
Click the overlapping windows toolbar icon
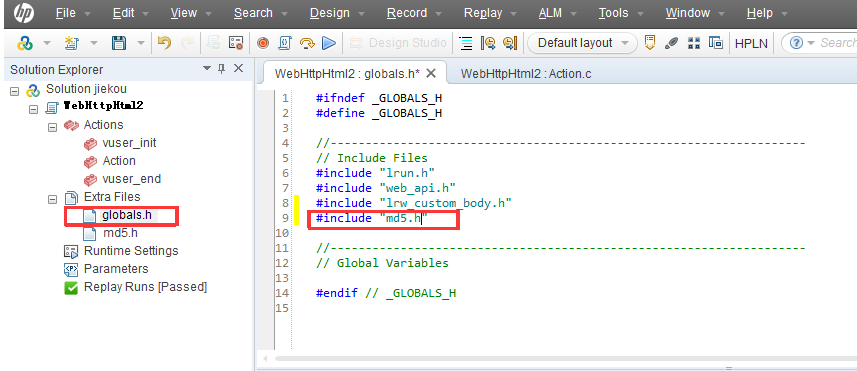pyautogui.click(x=715, y=43)
